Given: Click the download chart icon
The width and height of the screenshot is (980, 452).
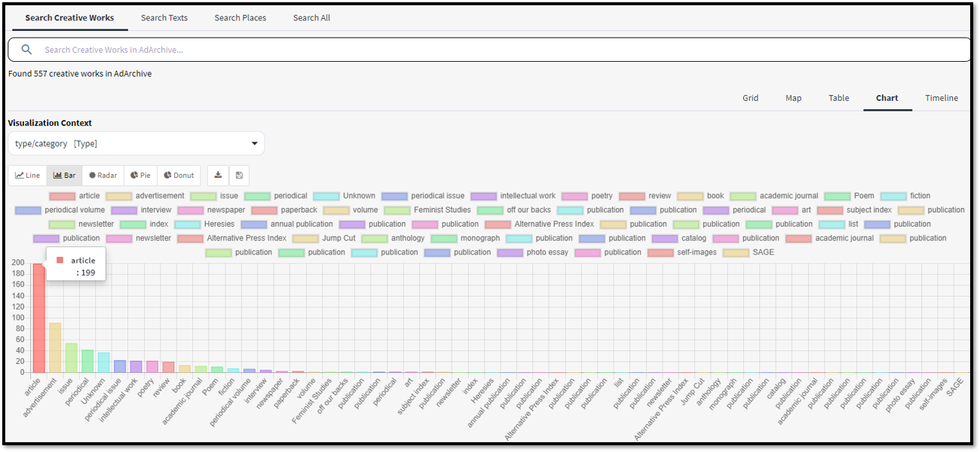Looking at the screenshot, I should (x=218, y=176).
